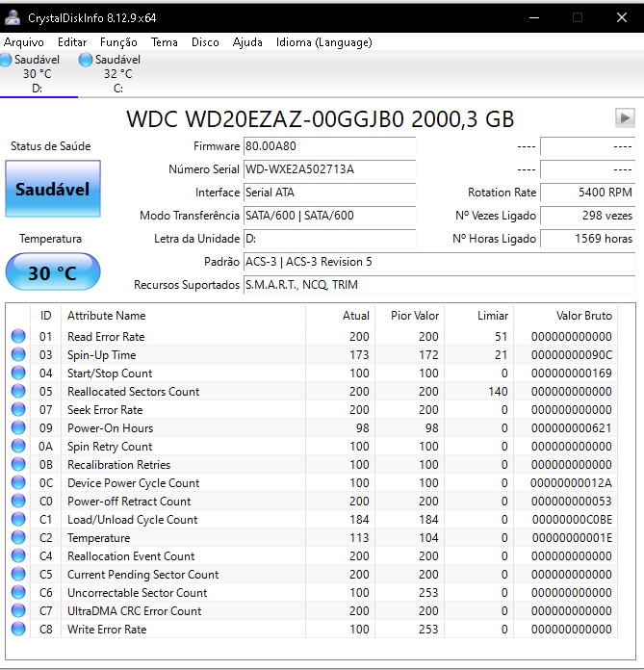
Task: Click blue health orb of disk D:
Action: [x=6, y=60]
